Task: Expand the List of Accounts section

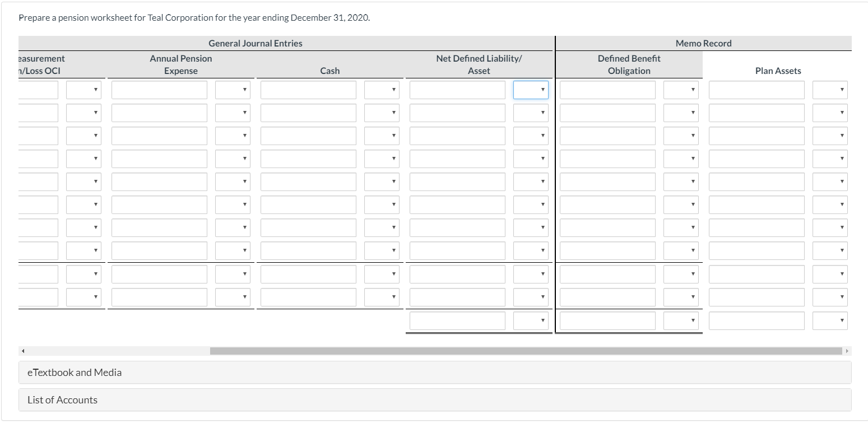Action: (62, 399)
